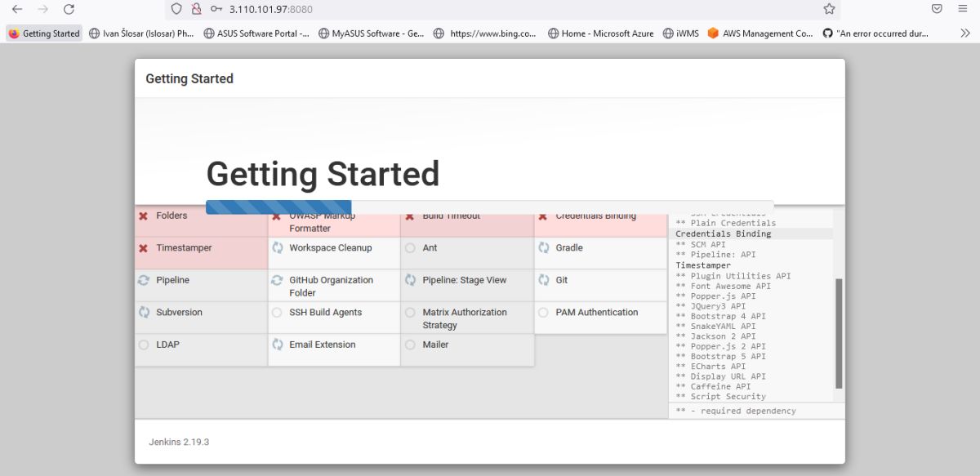This screenshot has height=476, width=980.
Task: Click the spinner icon beside Gradle
Action: tap(543, 247)
